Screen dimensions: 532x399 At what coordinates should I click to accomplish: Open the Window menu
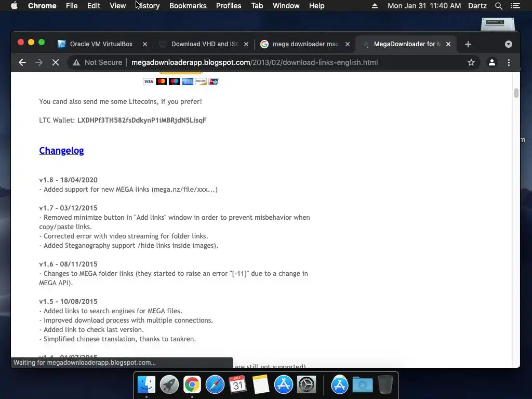point(286,6)
